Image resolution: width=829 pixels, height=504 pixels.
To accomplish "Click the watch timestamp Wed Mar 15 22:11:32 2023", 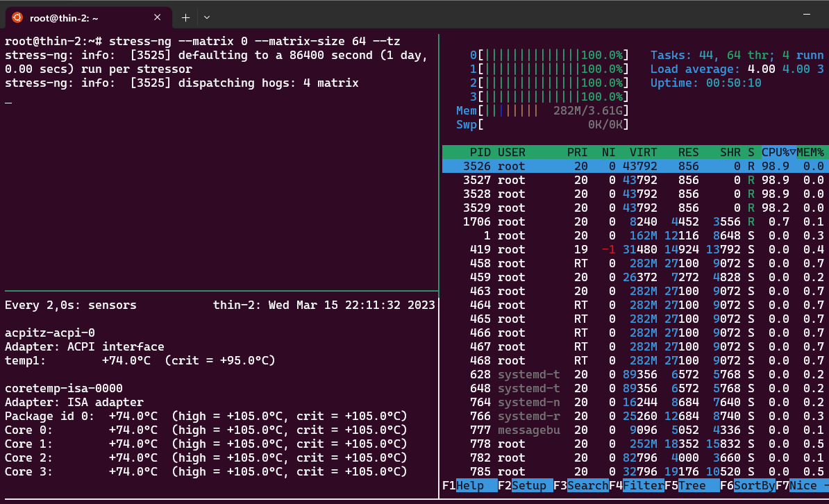I will pos(351,305).
